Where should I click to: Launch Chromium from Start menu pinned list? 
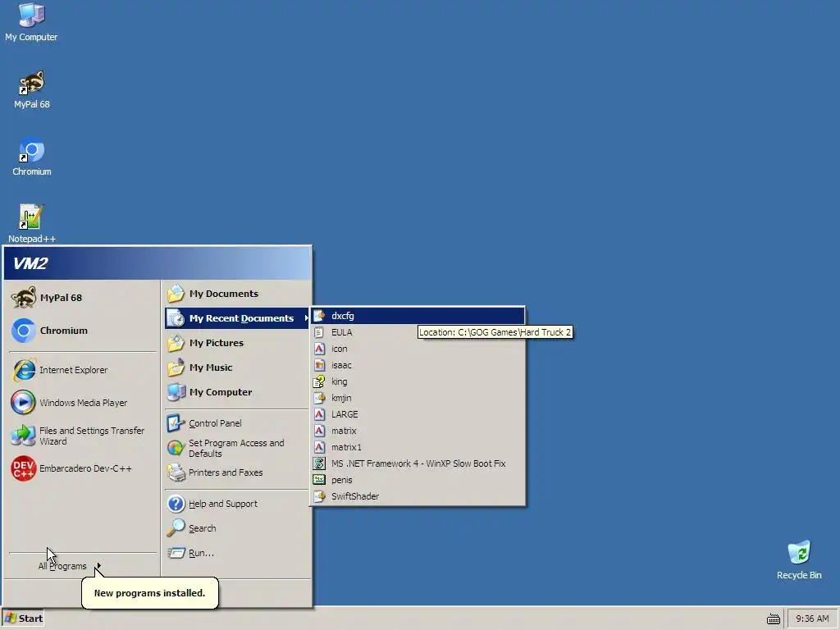tap(83, 331)
